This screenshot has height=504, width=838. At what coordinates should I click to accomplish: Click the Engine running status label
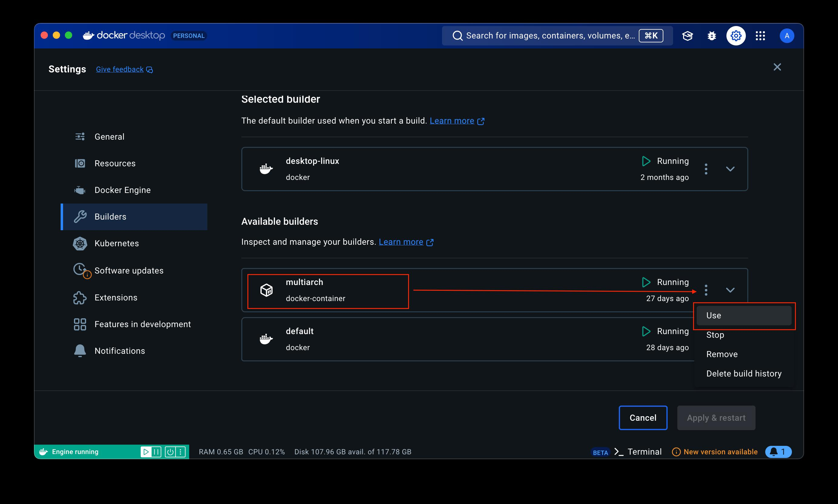75,452
